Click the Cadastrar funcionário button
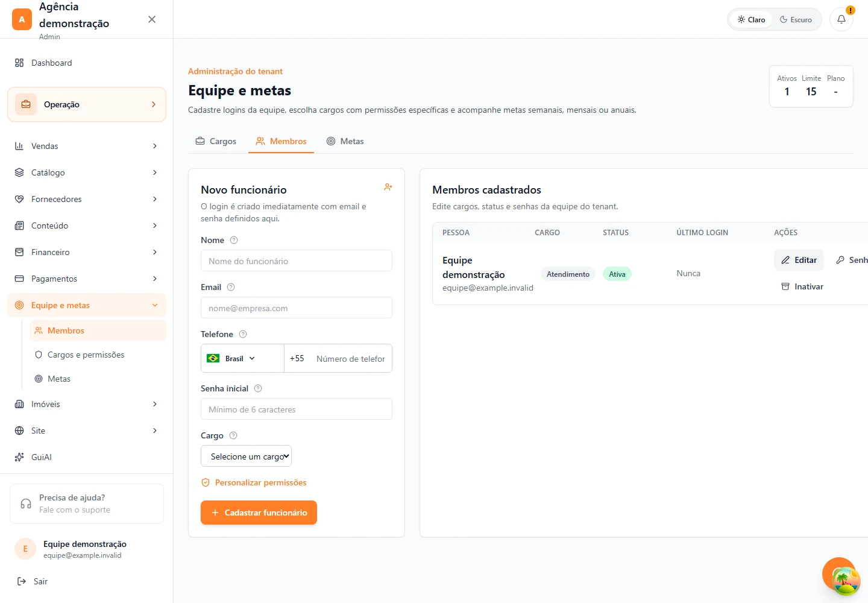 tap(259, 513)
